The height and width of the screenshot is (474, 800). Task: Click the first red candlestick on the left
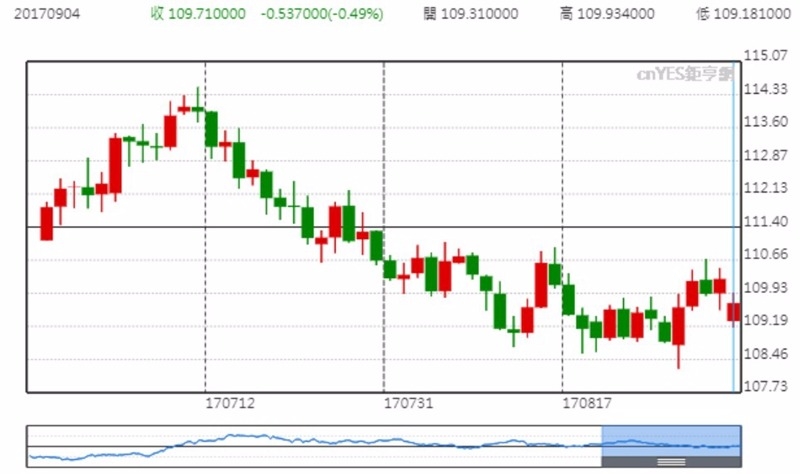[47, 223]
